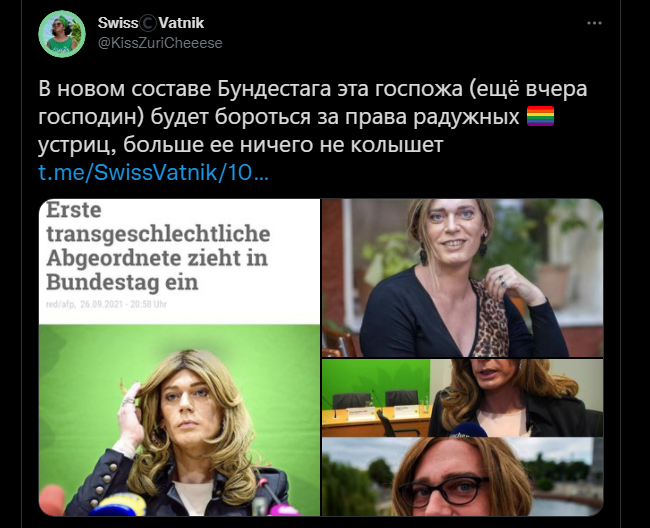Click the 'red/afp, 26.09.2021' date line
Viewport: 650px width, 528px height.
tap(106, 304)
